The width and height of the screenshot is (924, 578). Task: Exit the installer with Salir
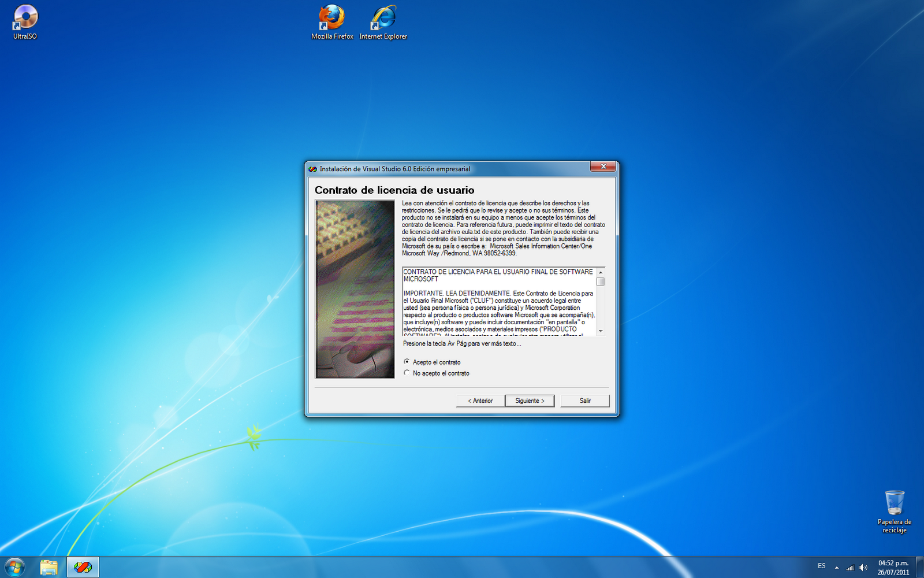(x=584, y=401)
